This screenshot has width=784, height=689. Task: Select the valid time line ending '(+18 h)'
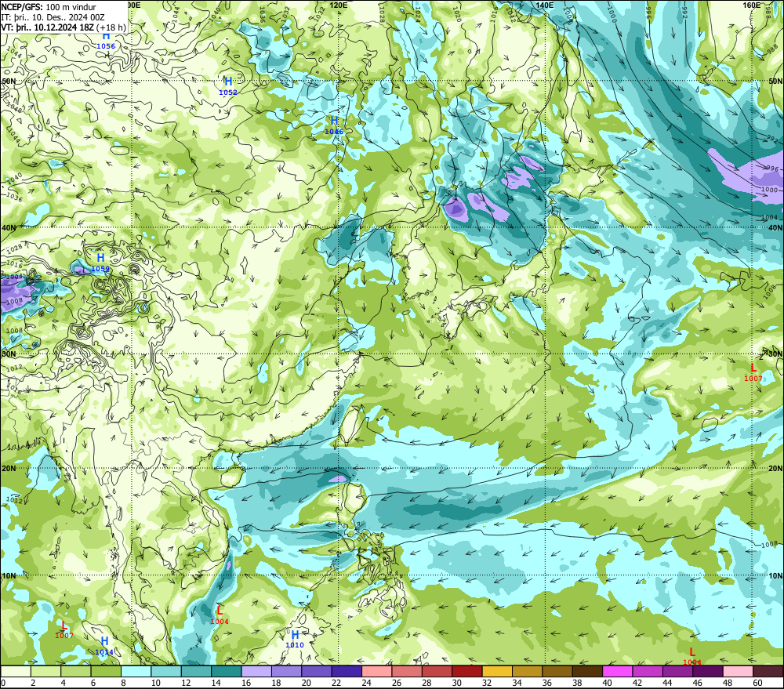pyautogui.click(x=64, y=27)
